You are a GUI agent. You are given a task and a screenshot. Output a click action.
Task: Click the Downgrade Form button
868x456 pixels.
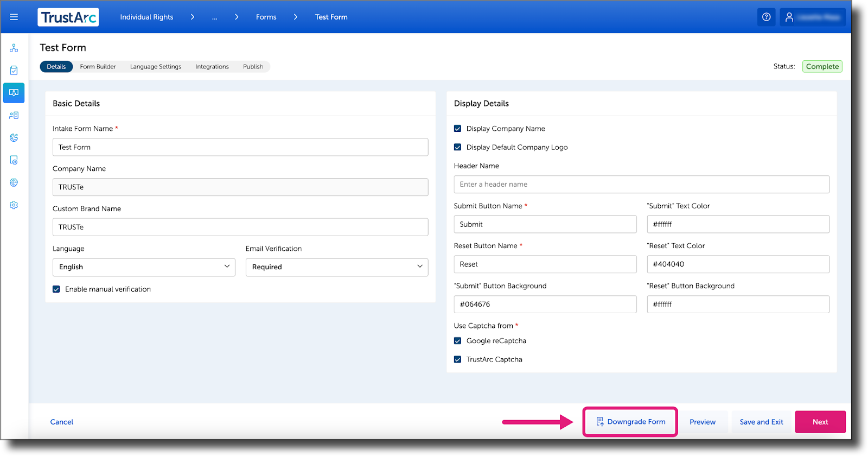coord(630,422)
